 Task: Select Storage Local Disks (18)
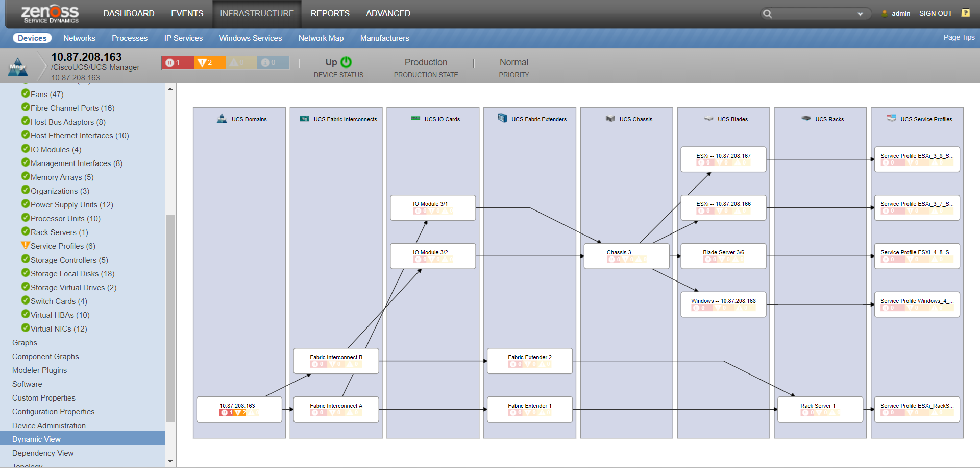click(72, 274)
